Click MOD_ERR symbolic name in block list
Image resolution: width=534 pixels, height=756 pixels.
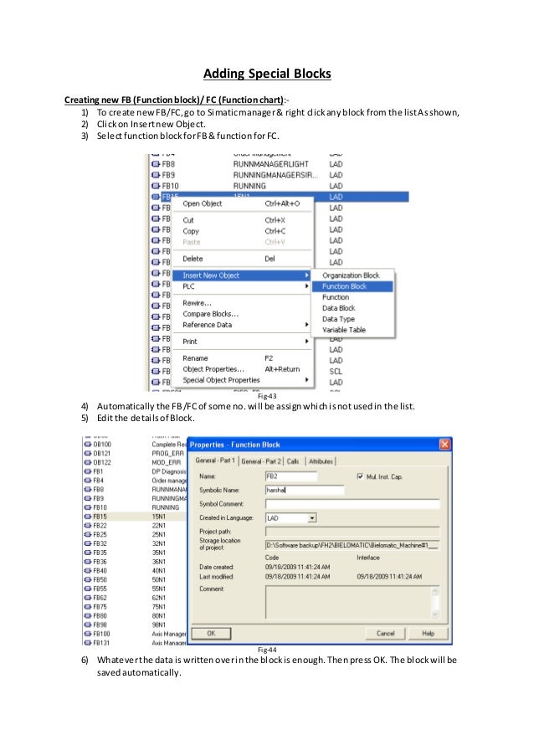pos(167,462)
